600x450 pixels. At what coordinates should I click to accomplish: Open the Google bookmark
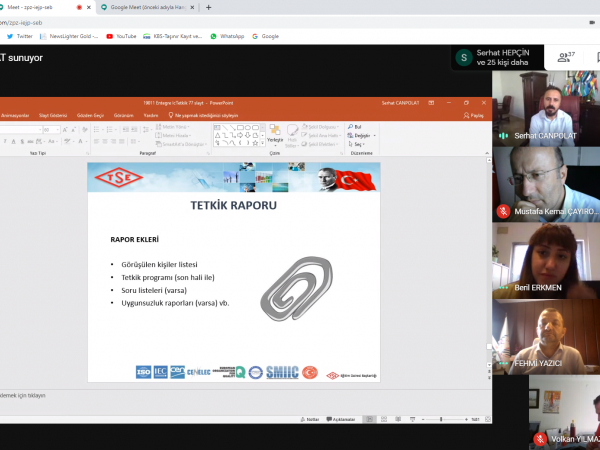[x=265, y=36]
